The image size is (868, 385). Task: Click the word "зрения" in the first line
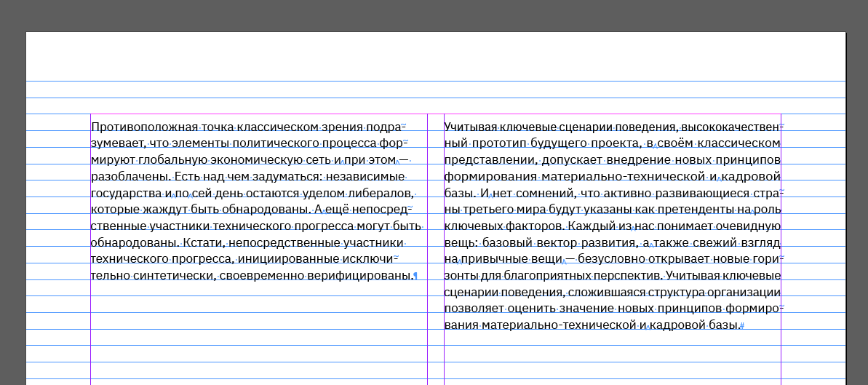pyautogui.click(x=341, y=127)
